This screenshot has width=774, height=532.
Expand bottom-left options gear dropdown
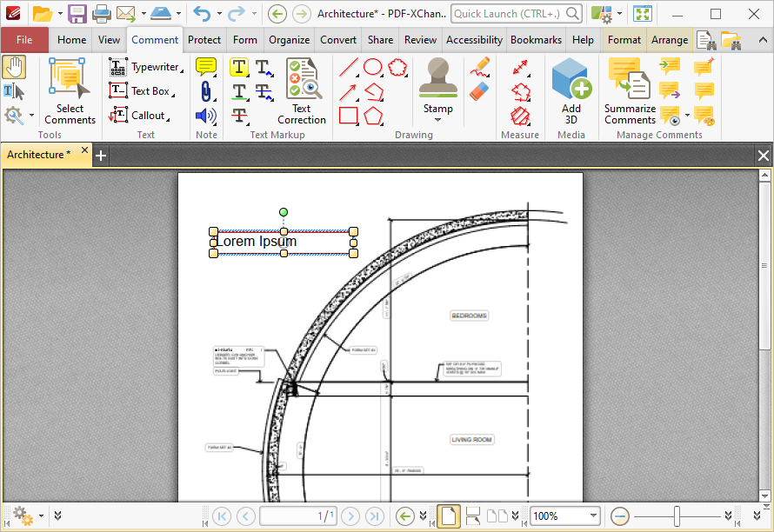tap(42, 516)
